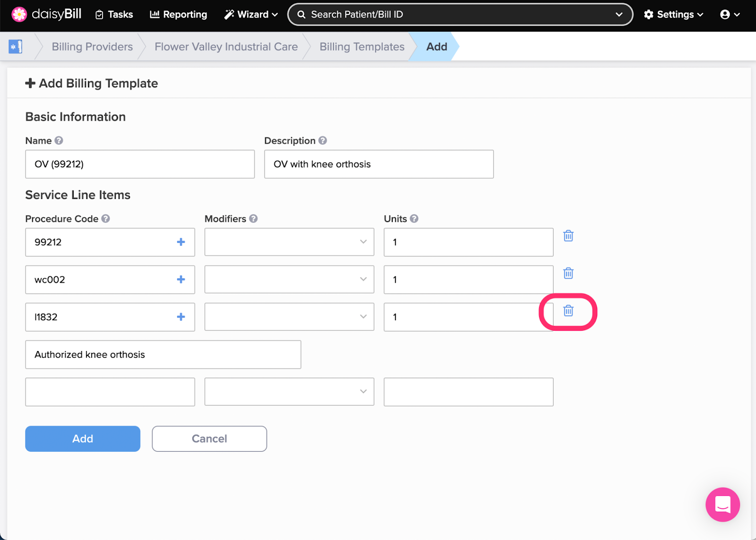Cancel the billing template creation
Image resolution: width=756 pixels, height=540 pixels.
click(x=209, y=438)
